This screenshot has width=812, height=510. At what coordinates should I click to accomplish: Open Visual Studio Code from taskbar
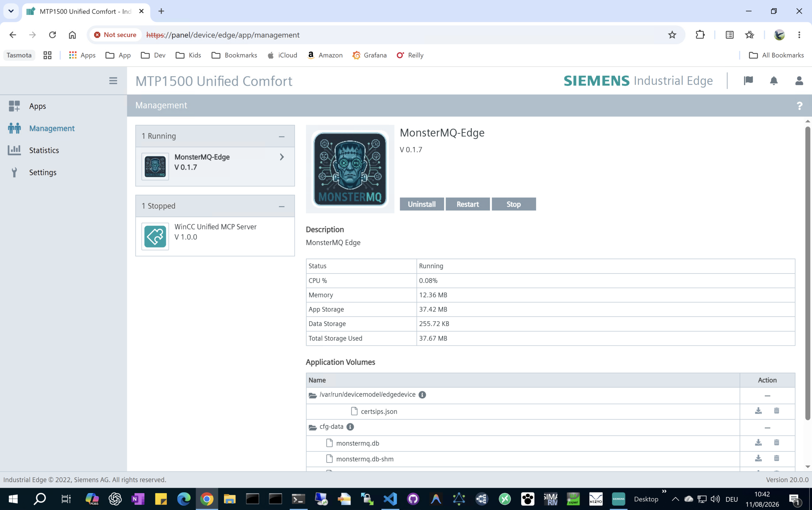click(390, 499)
